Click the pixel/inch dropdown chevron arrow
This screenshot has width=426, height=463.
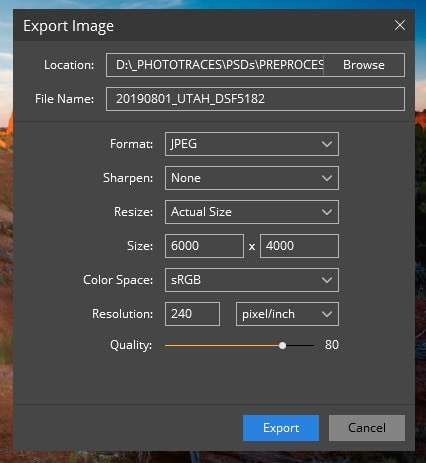point(327,314)
